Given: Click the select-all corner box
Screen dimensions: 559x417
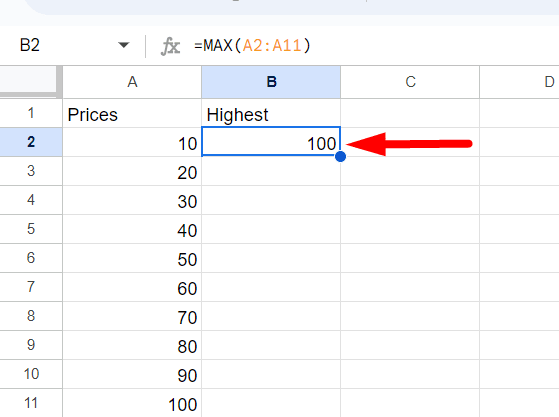Looking at the screenshot, I should pos(29,81).
